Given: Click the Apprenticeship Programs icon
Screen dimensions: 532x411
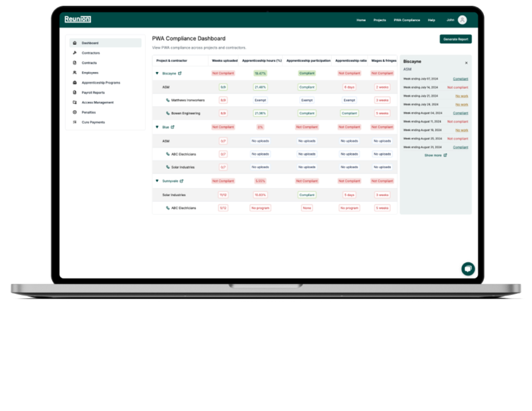Looking at the screenshot, I should coord(75,82).
